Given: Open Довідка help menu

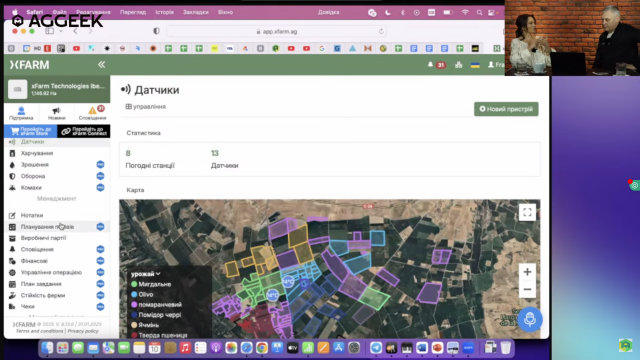Looking at the screenshot, I should coord(329,12).
